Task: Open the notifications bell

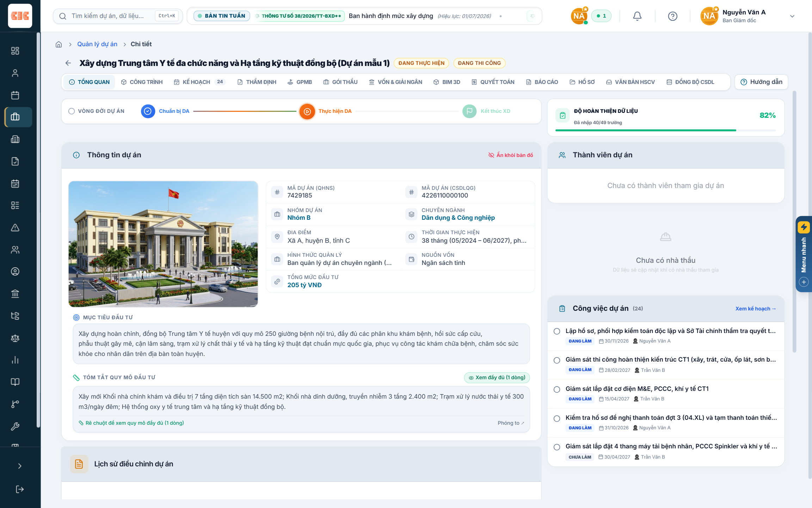Action: [x=637, y=16]
